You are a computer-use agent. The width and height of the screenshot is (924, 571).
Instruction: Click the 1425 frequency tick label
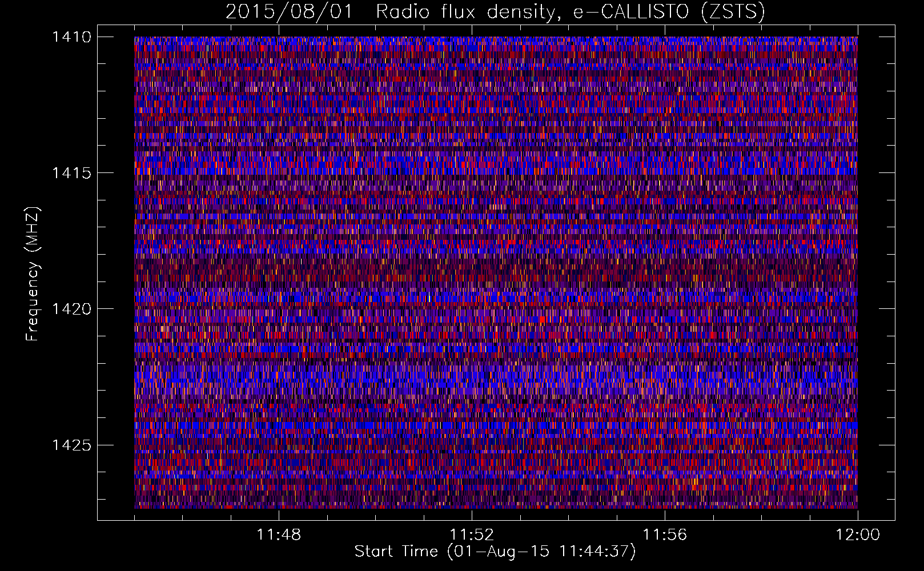(71, 445)
